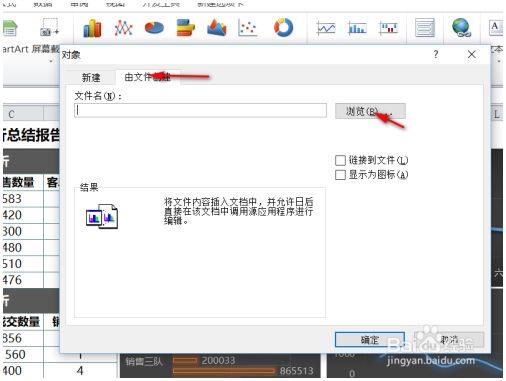The height and width of the screenshot is (381, 506).
Task: Insert a line sparkline
Action: [326, 28]
